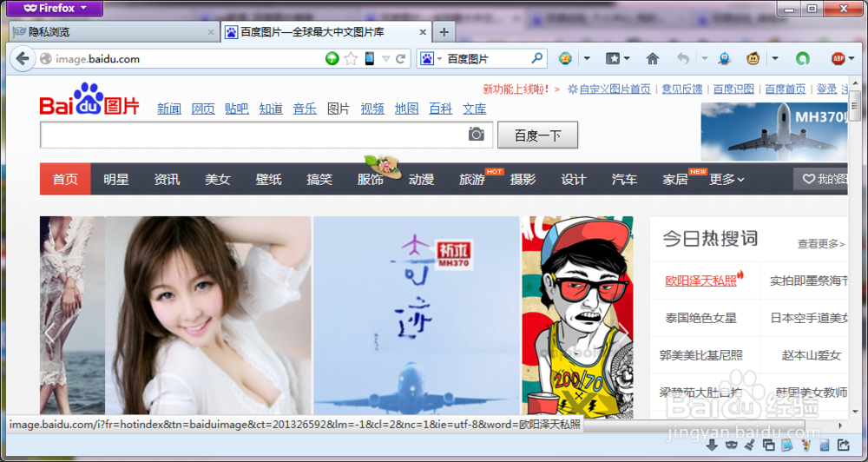Click hot search 欧阳泽天私照
The height and width of the screenshot is (462, 868).
pos(700,280)
